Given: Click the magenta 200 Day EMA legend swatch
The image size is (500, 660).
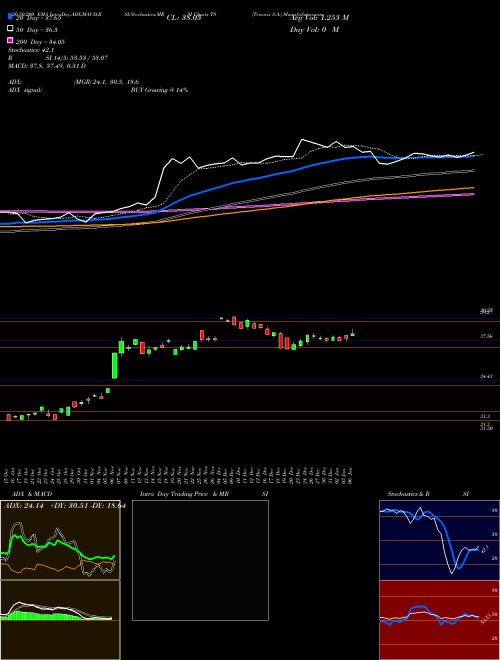Looking at the screenshot, I should (10, 41).
